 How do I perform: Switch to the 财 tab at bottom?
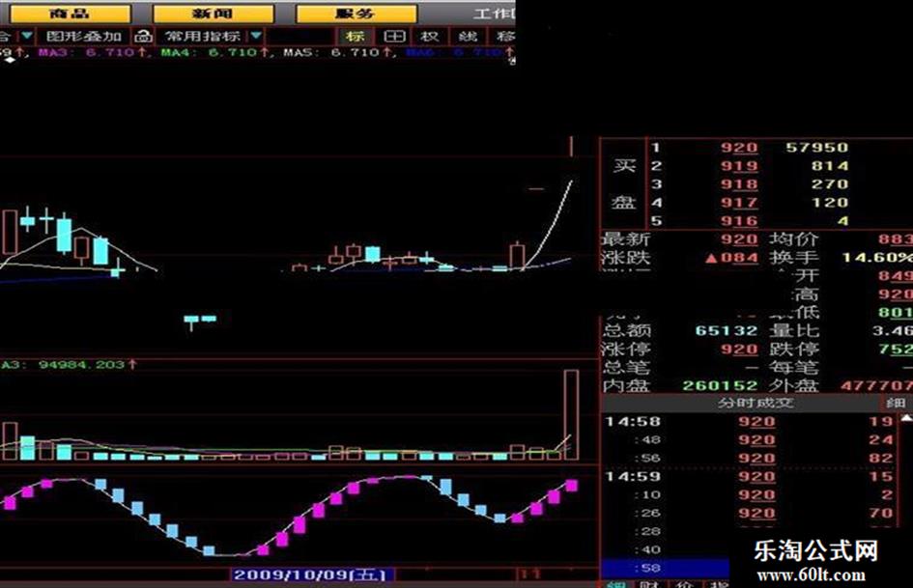[x=649, y=583]
